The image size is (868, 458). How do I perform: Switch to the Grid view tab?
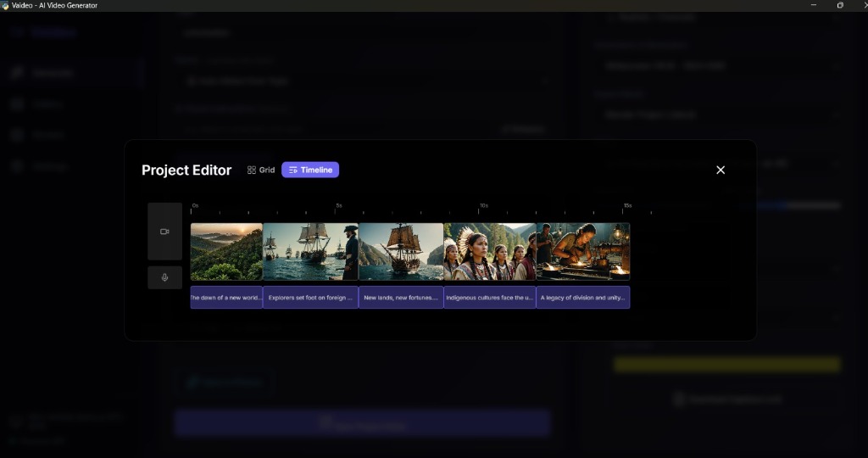click(261, 170)
